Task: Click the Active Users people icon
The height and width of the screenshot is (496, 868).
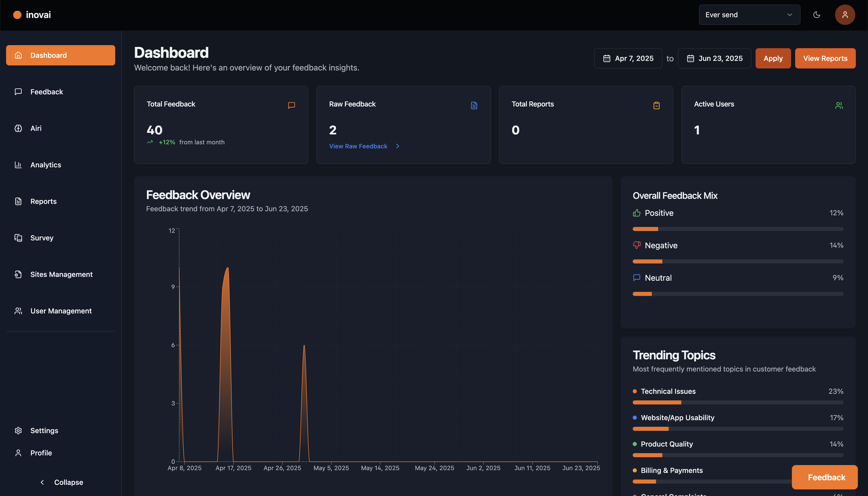Action: coord(839,105)
